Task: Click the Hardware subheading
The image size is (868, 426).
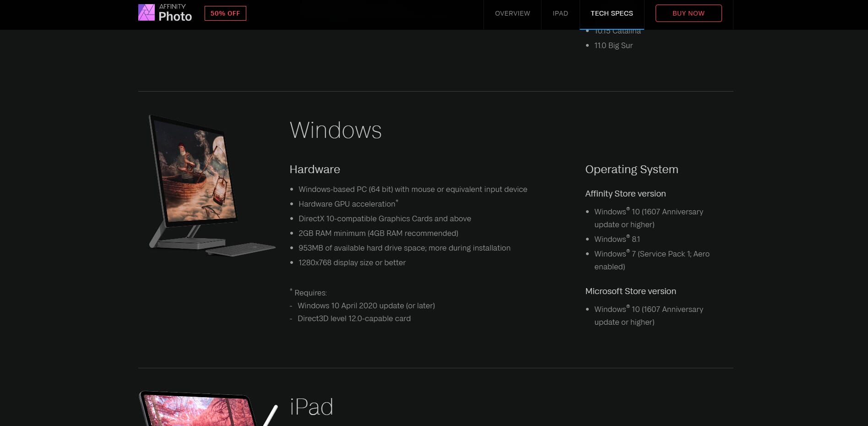Action: (x=315, y=169)
